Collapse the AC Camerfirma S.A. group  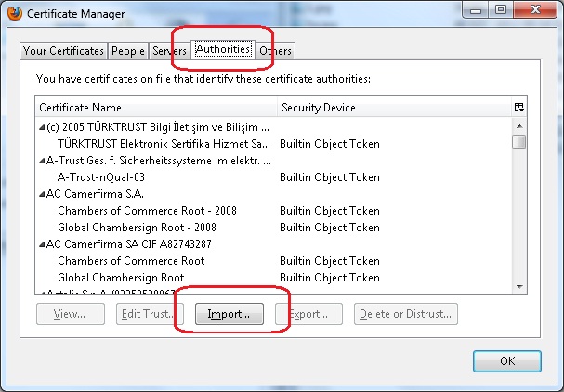click(x=41, y=194)
